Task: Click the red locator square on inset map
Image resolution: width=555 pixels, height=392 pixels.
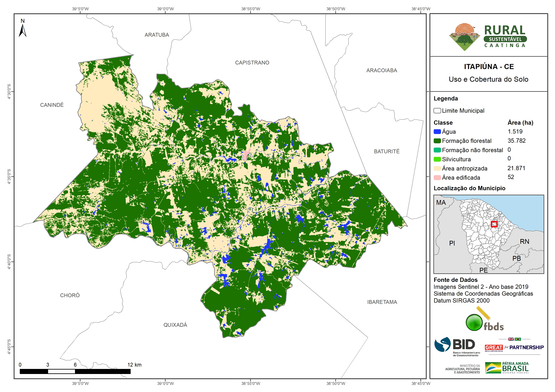Action: click(x=494, y=224)
